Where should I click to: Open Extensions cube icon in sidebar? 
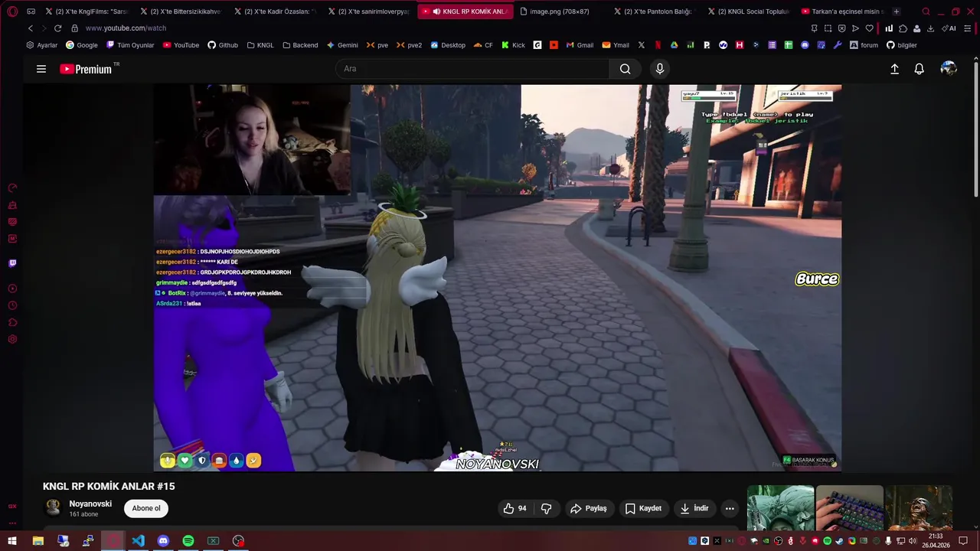click(12, 322)
